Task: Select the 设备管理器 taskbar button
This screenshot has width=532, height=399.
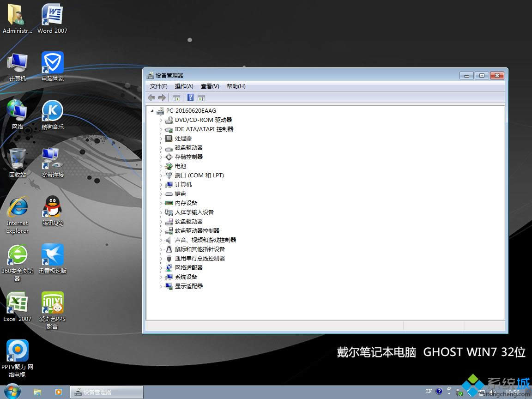Action: pyautogui.click(x=106, y=392)
